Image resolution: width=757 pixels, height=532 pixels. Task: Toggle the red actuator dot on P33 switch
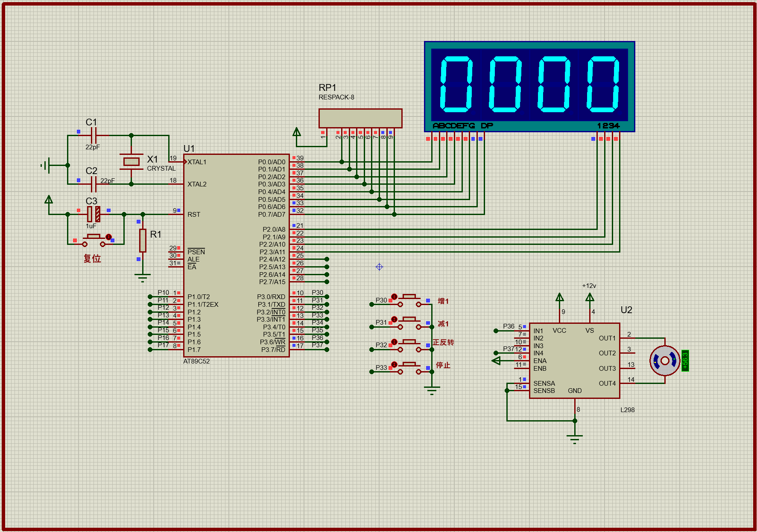pyautogui.click(x=394, y=364)
